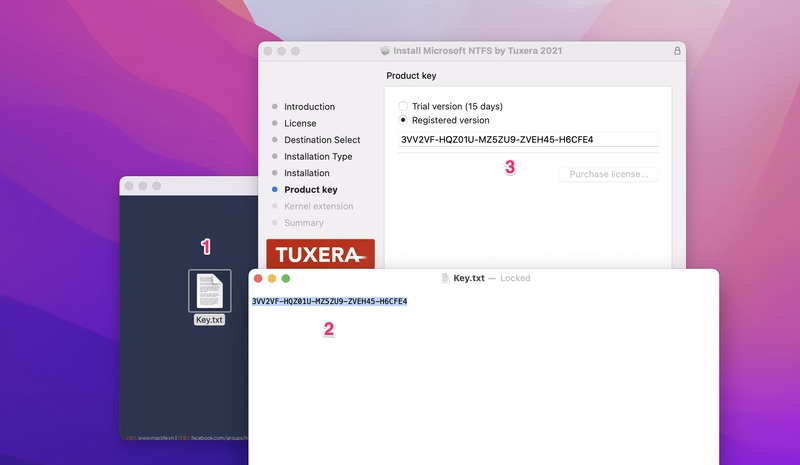Select the Registered version radio button
Image resolution: width=800 pixels, height=465 pixels.
point(403,120)
